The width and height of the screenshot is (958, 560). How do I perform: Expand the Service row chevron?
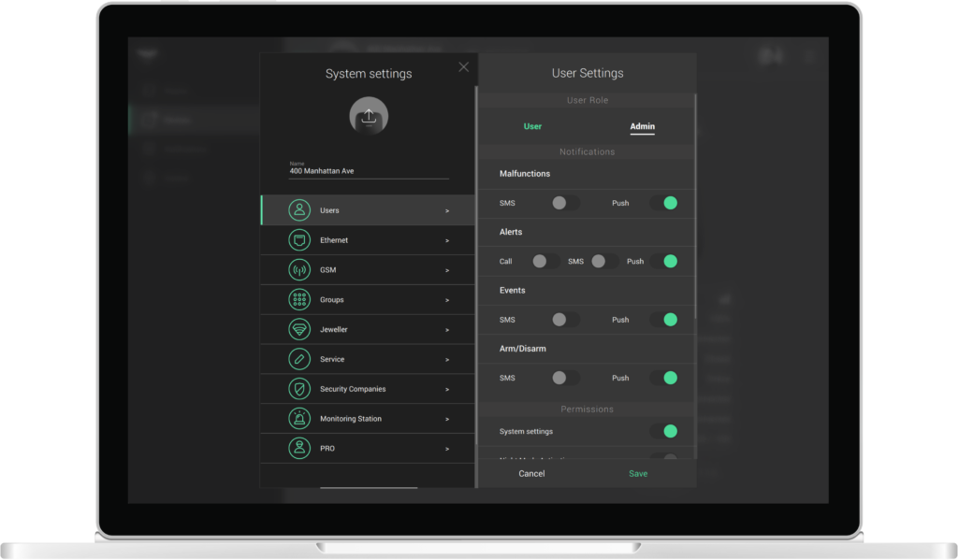click(447, 360)
